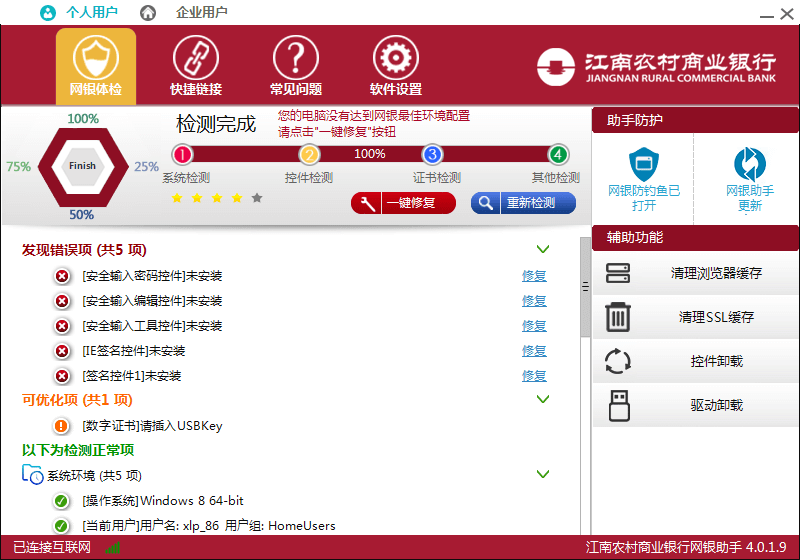Click the results list scrollbar thumb
This screenshot has height=560, width=800.
point(585,287)
